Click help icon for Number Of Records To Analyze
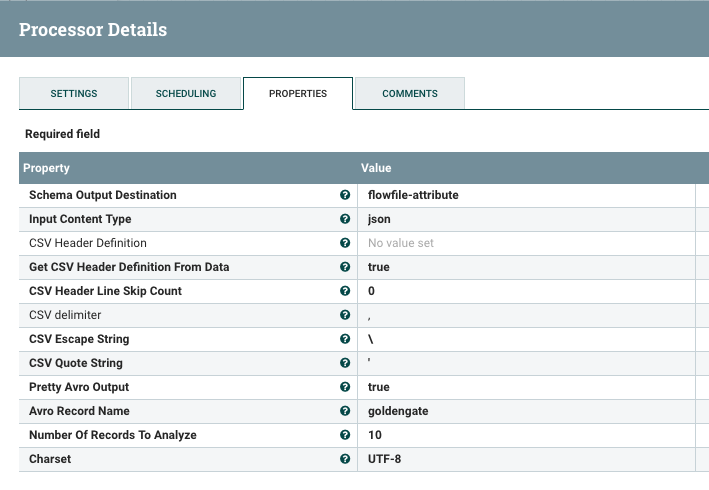 click(345, 435)
